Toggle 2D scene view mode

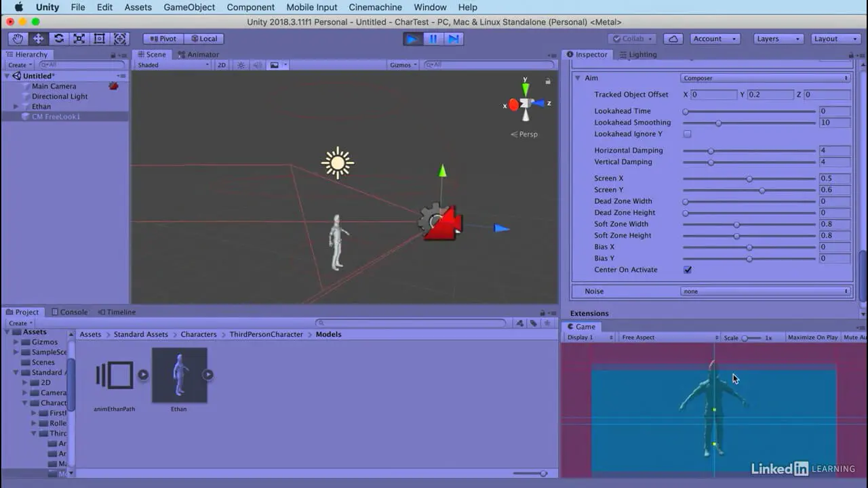tap(221, 65)
